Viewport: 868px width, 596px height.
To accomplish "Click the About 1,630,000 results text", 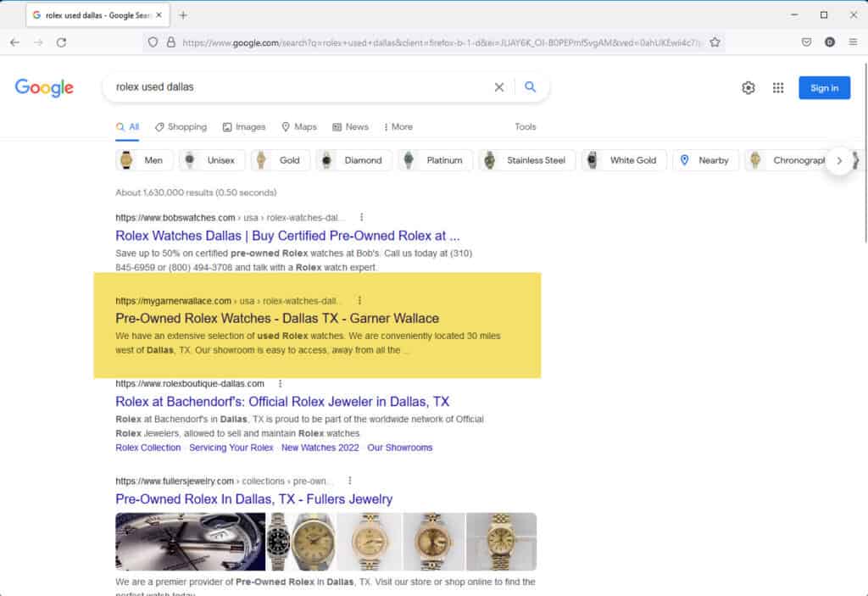I will point(196,192).
